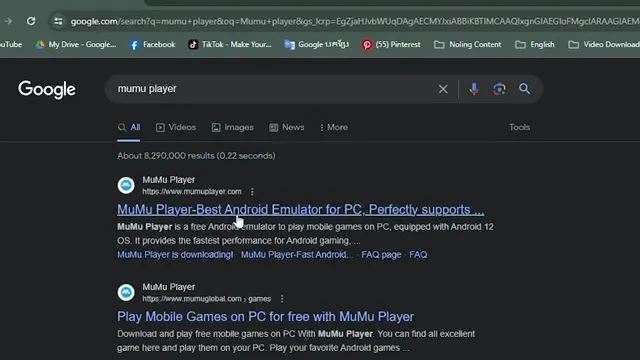Click the browser forward arrow

pyautogui.click(x=8, y=21)
